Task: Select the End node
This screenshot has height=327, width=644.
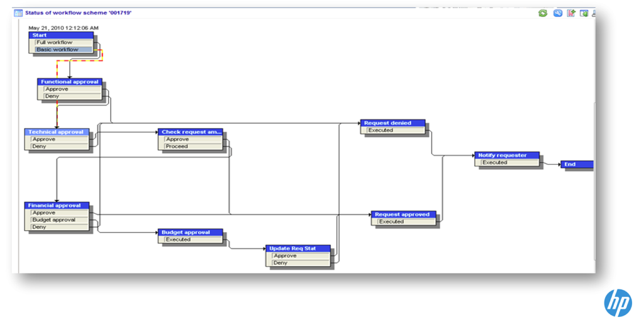Action: coord(577,164)
